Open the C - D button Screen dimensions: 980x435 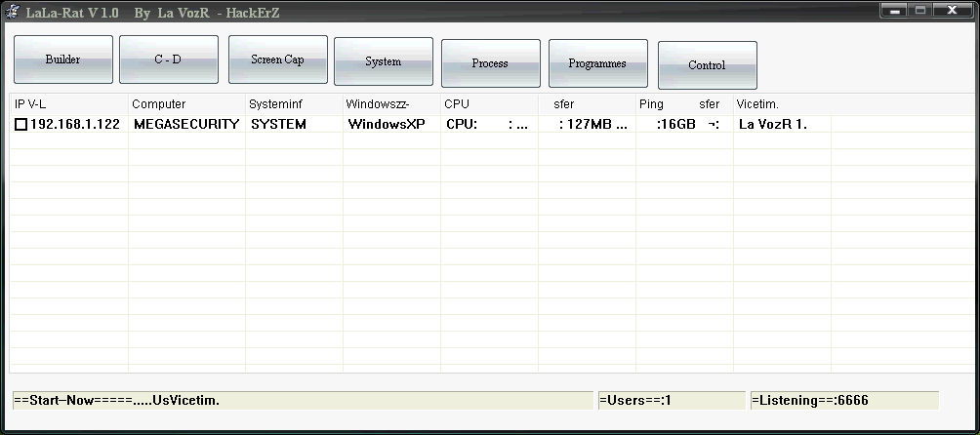(x=169, y=60)
